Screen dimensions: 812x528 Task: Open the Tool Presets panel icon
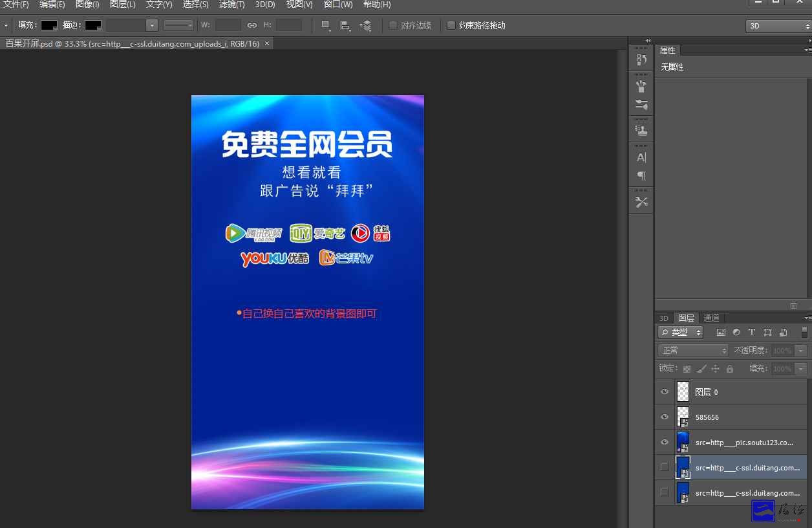pyautogui.click(x=641, y=202)
